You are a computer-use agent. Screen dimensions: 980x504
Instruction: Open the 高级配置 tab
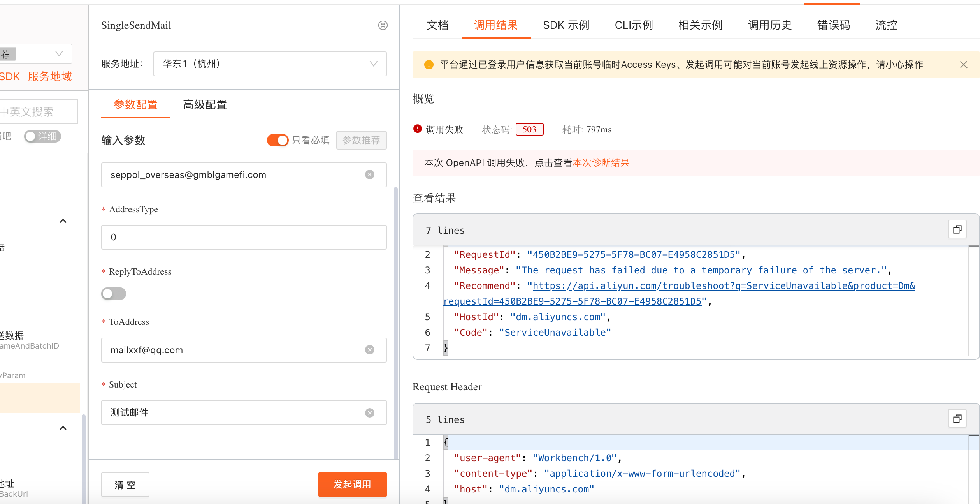click(x=205, y=104)
